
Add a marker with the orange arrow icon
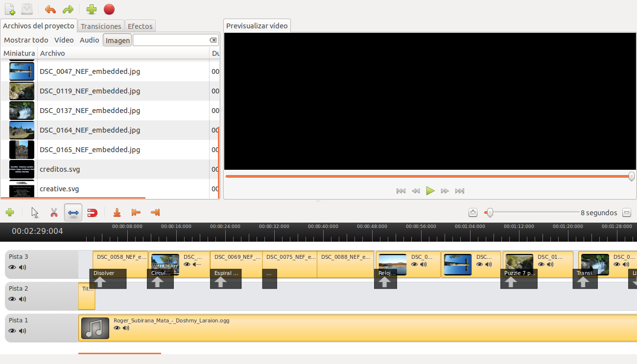click(117, 212)
